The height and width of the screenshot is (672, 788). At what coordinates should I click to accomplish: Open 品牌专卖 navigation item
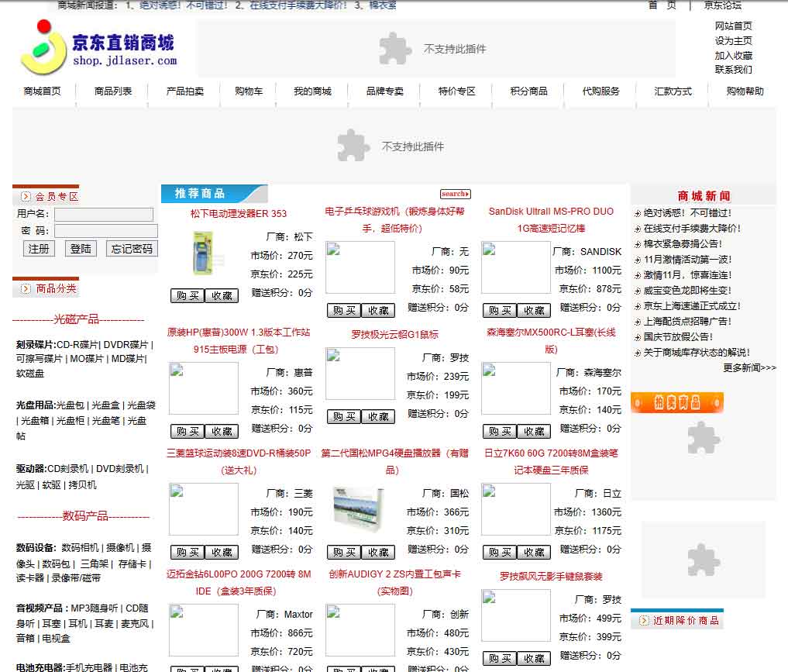(x=385, y=91)
